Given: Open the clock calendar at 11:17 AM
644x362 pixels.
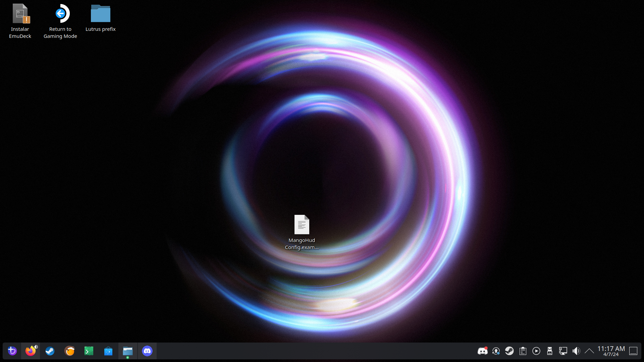Looking at the screenshot, I should coord(611,351).
